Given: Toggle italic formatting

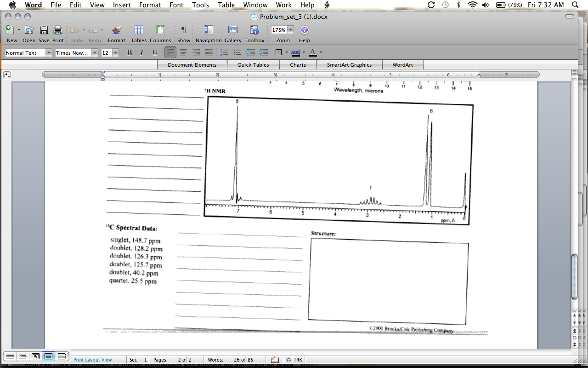Looking at the screenshot, I should point(142,52).
